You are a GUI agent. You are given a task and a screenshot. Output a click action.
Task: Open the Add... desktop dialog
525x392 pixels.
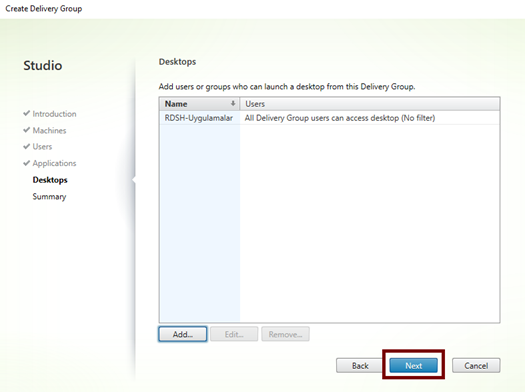tap(183, 334)
